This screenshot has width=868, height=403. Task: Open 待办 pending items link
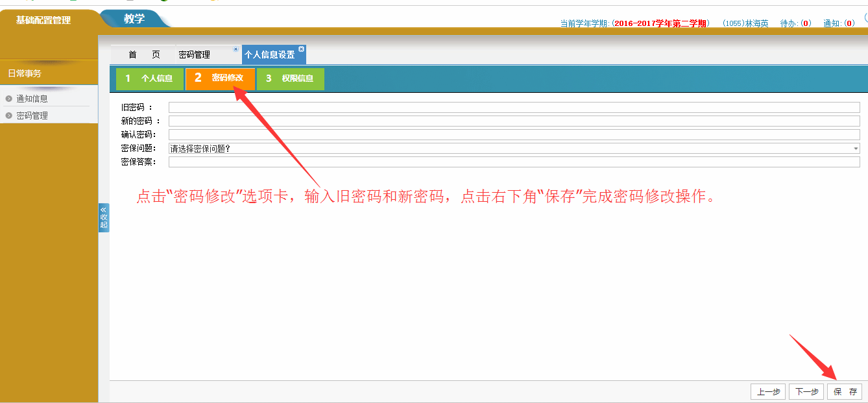795,23
